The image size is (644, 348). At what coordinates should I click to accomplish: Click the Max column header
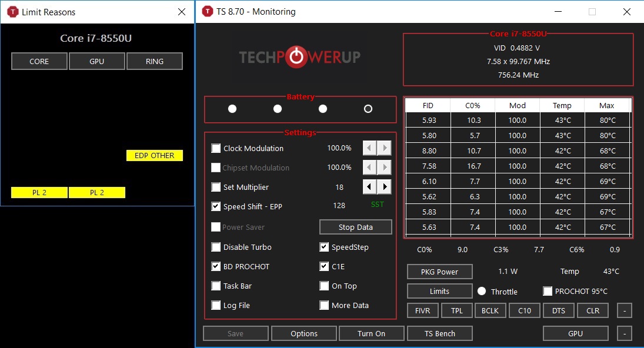tap(606, 105)
